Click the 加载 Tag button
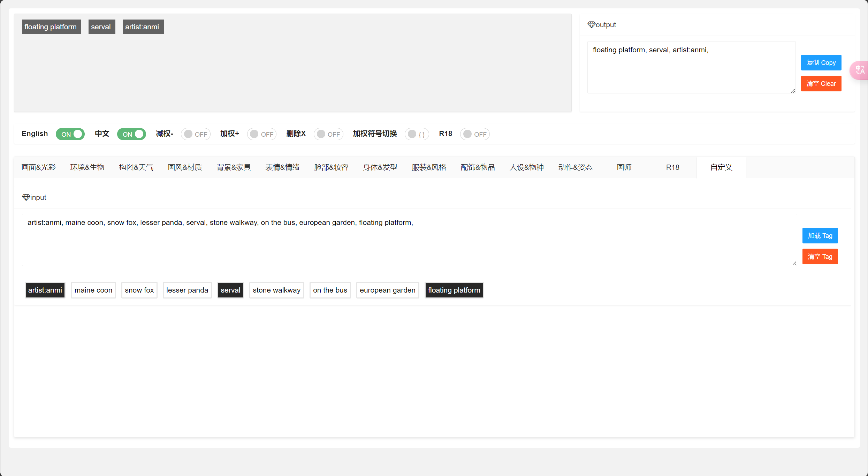Screen dimensions: 868x476 (820, 236)
